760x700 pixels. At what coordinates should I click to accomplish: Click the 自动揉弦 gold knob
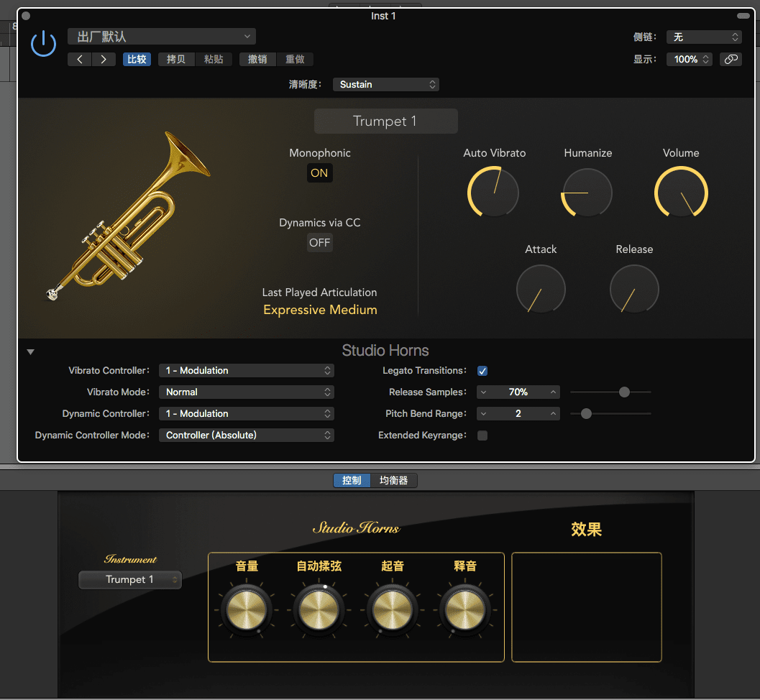point(319,609)
